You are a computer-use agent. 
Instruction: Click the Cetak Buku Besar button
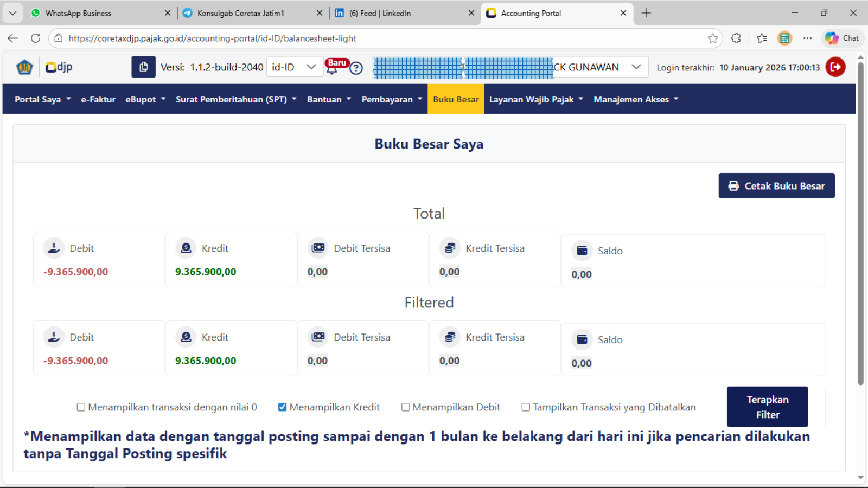776,186
